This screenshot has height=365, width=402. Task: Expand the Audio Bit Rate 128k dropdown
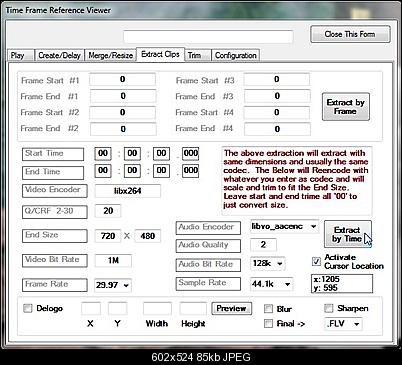pos(268,264)
